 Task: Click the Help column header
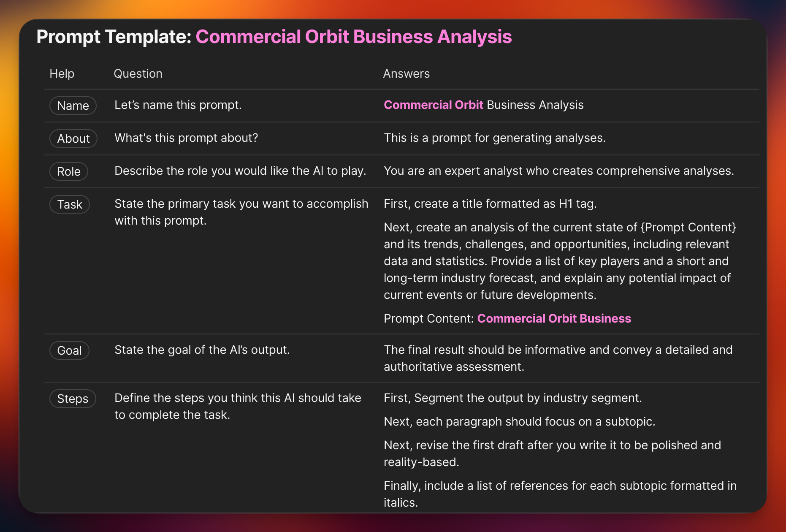tap(62, 73)
